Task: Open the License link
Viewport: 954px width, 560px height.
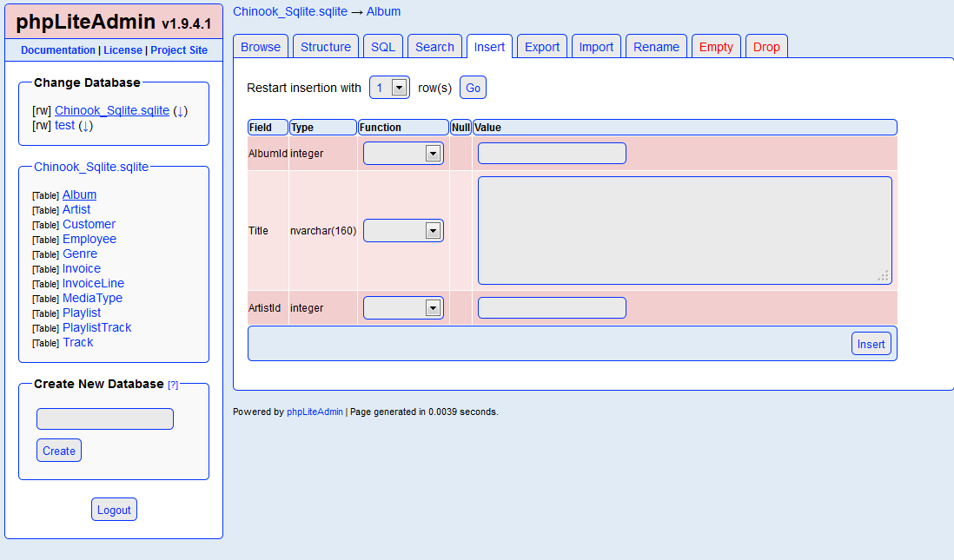Action: pos(123,50)
